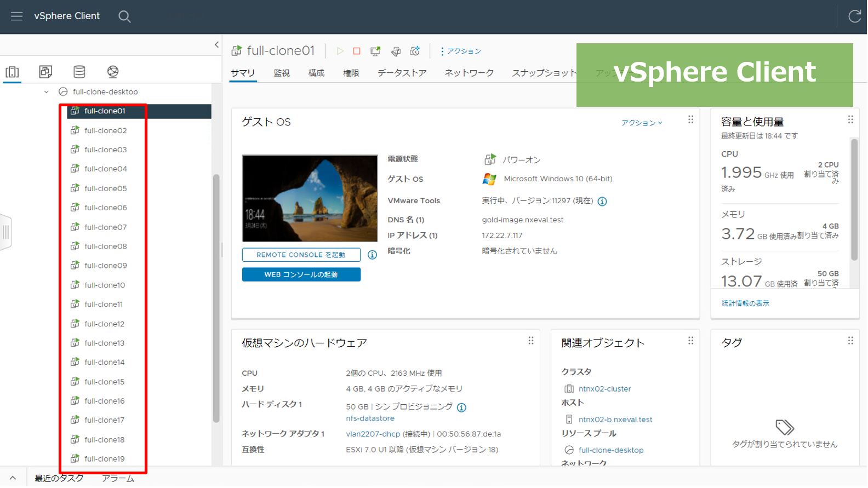The image size is (868, 488).
Task: Switch to Networking inventory view
Action: (x=113, y=72)
